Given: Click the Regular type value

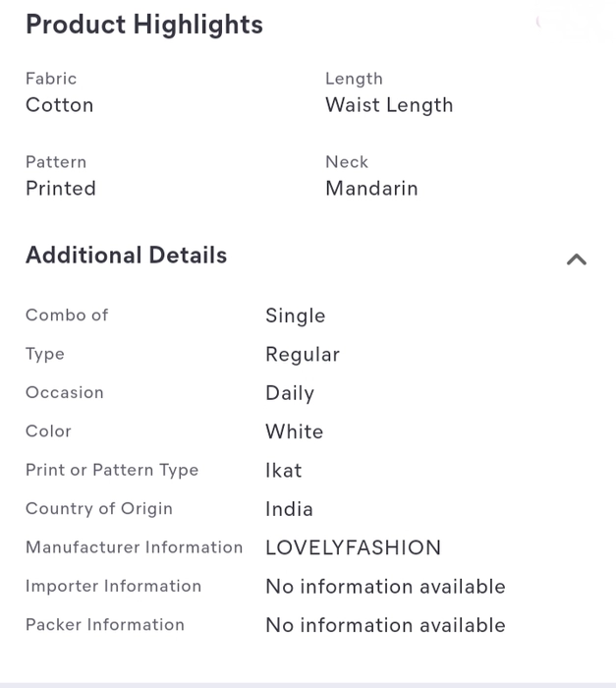Looking at the screenshot, I should (303, 355).
